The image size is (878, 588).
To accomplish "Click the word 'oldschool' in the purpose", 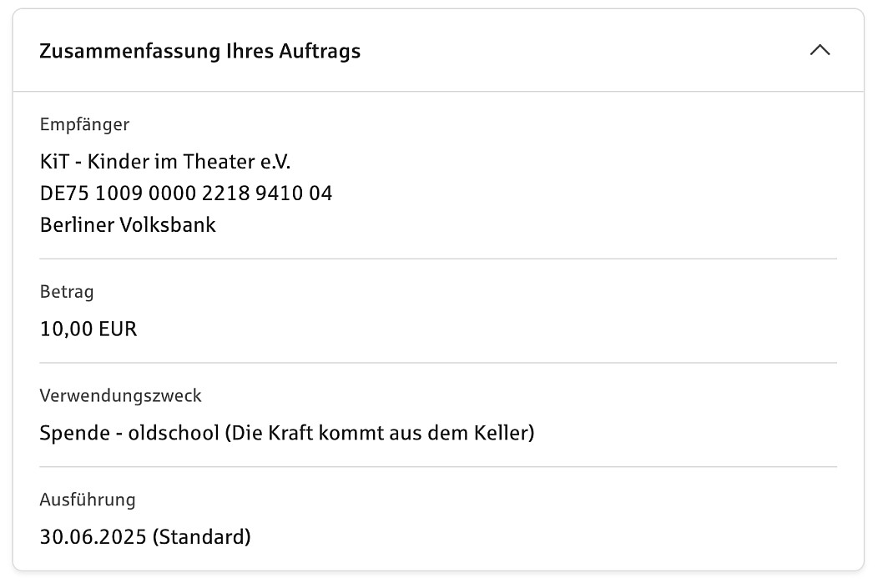I will tap(173, 434).
